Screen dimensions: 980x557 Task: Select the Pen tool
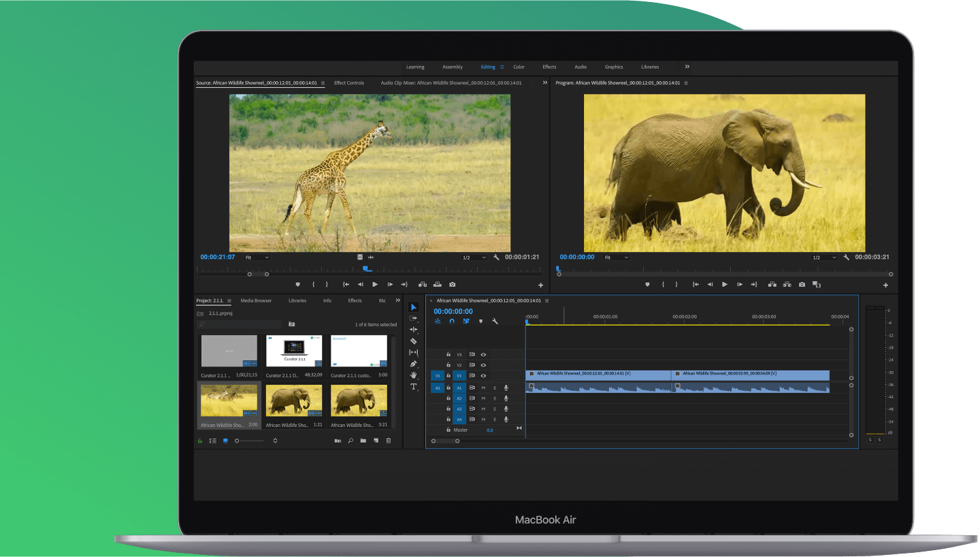point(413,364)
